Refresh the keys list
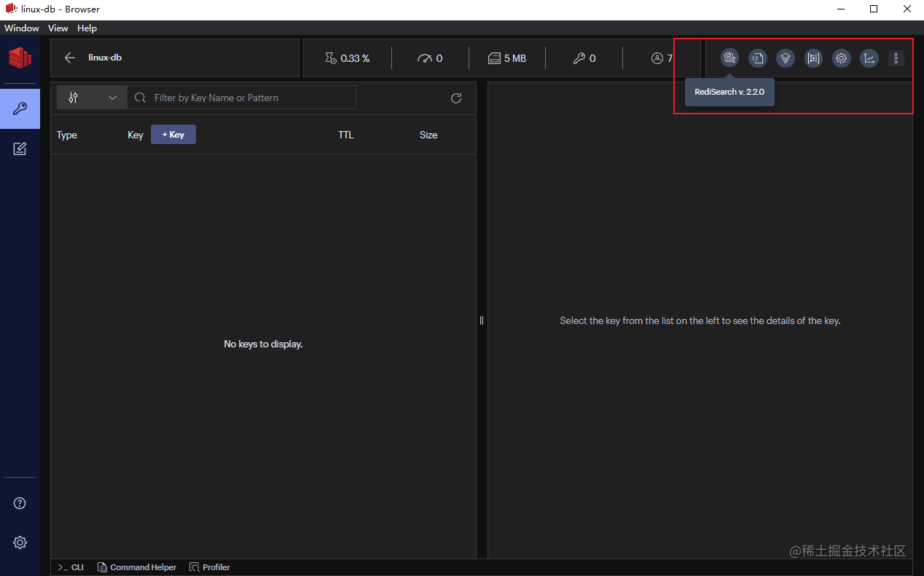The width and height of the screenshot is (924, 576). coord(456,98)
